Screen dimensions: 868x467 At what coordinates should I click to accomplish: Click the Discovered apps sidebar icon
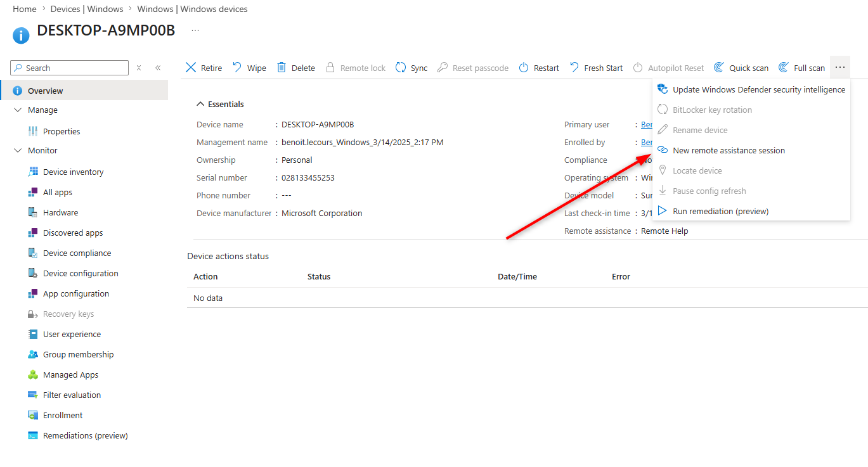pos(33,233)
